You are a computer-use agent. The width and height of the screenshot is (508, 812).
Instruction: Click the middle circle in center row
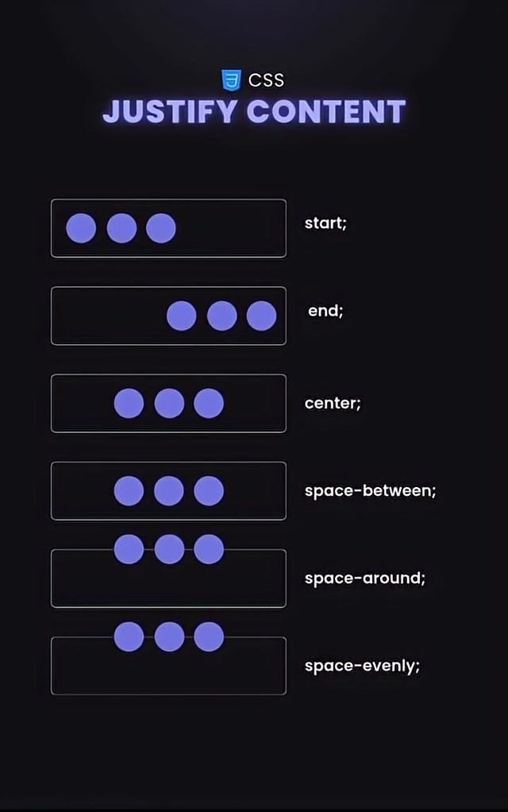tap(169, 404)
